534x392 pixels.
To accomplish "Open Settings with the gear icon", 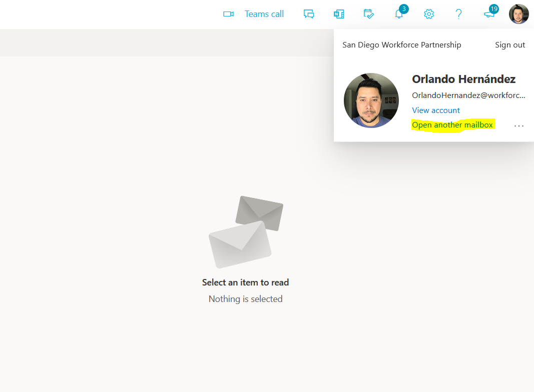I will coord(429,14).
